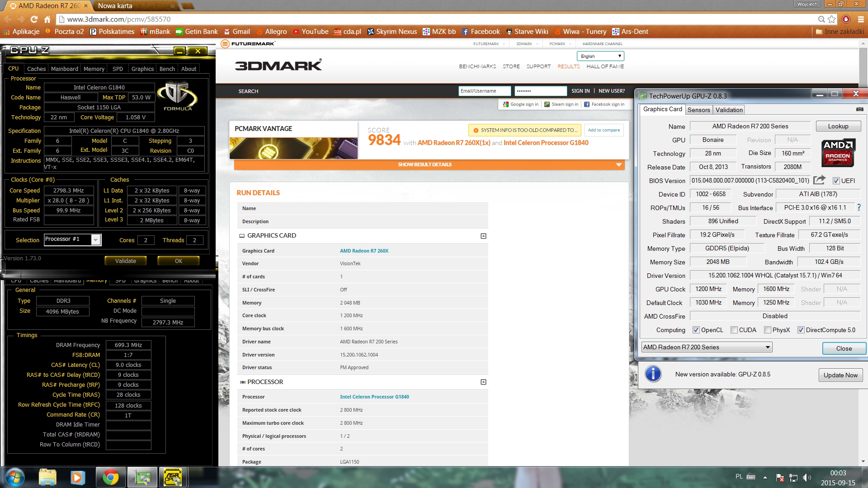
Task: Click the CPU-Z Validate button
Action: [126, 261]
